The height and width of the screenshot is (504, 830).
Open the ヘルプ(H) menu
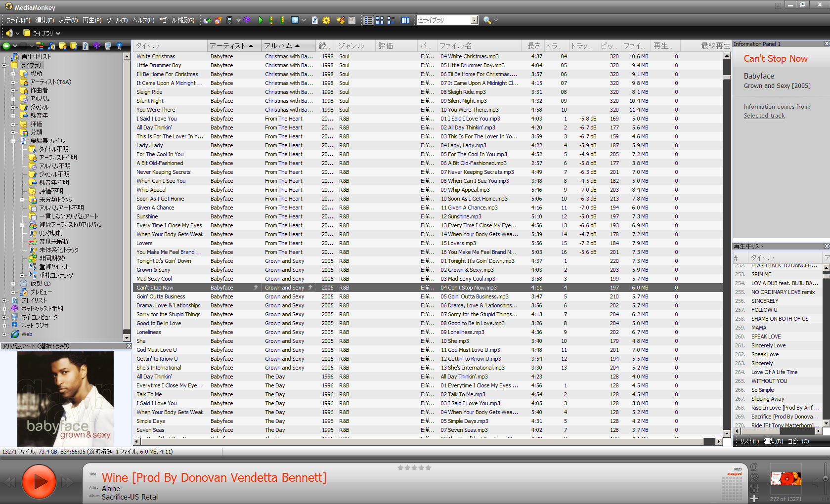click(x=144, y=20)
